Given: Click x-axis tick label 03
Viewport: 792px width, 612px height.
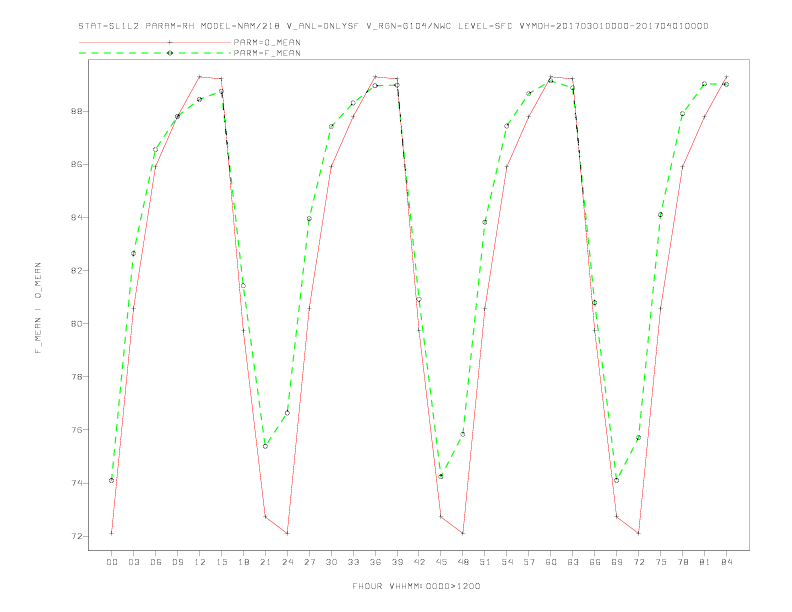Looking at the screenshot, I should tap(133, 562).
